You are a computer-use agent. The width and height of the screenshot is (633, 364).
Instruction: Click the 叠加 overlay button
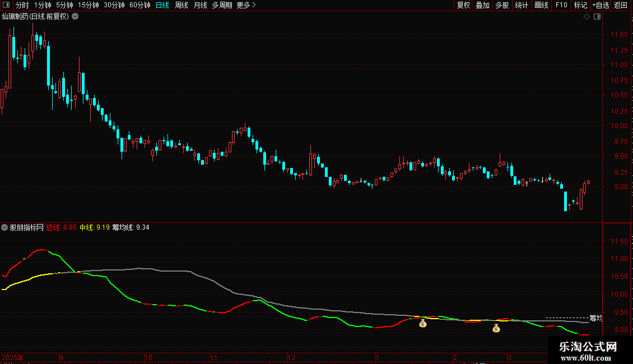point(482,5)
